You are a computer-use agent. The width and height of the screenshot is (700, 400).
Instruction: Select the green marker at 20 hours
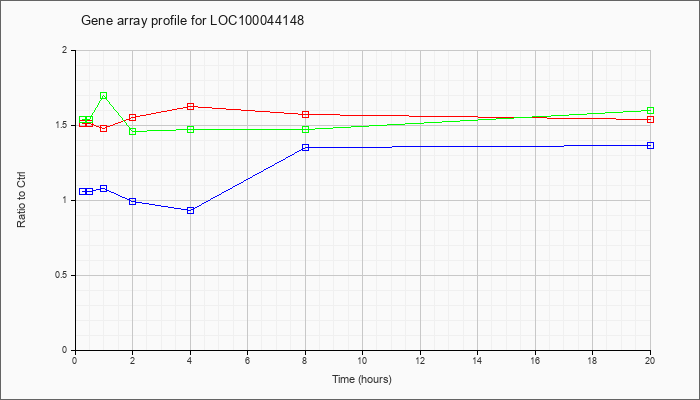point(650,110)
